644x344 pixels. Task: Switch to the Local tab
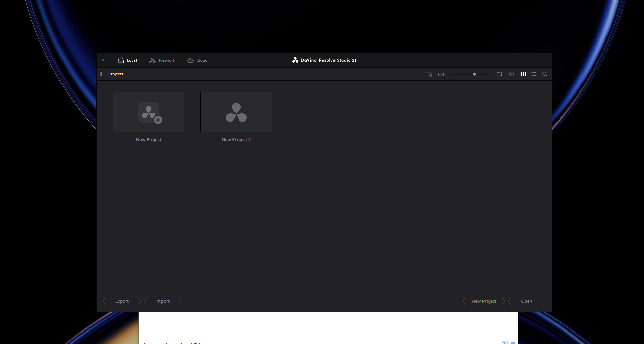[x=127, y=60]
